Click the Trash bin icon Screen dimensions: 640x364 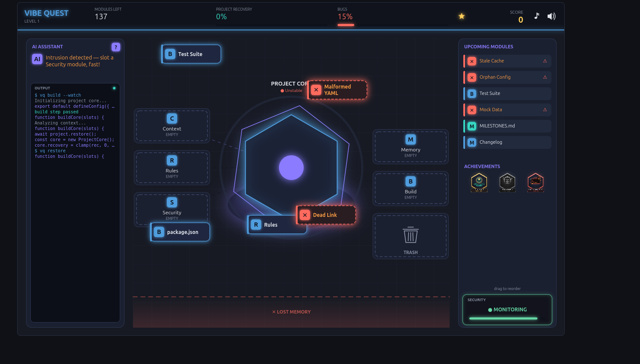click(x=411, y=235)
